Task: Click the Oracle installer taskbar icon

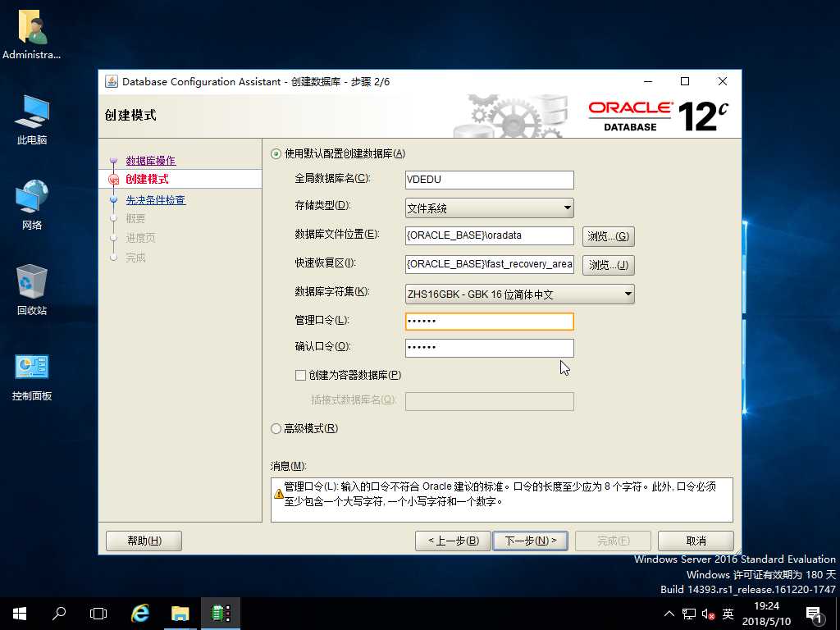Action: coord(221,614)
